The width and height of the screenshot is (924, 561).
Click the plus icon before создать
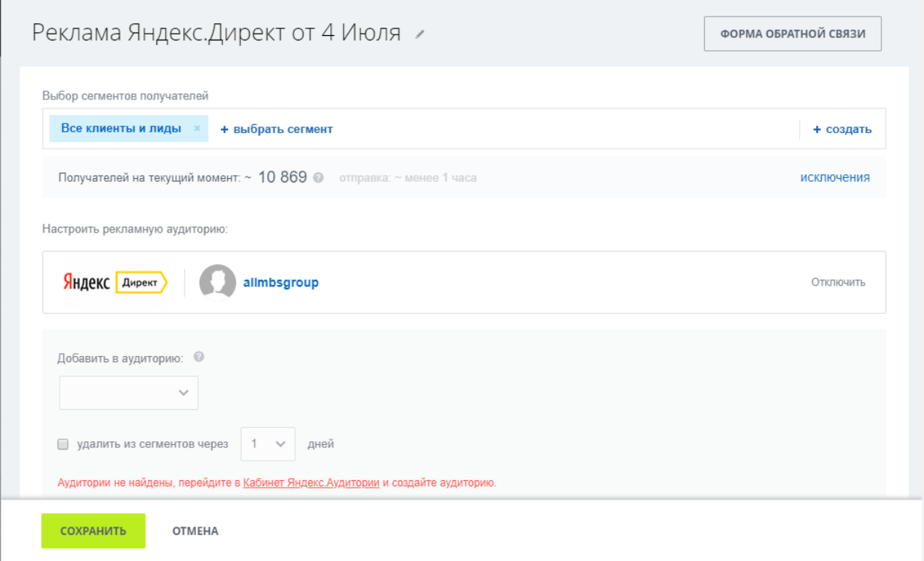(818, 128)
